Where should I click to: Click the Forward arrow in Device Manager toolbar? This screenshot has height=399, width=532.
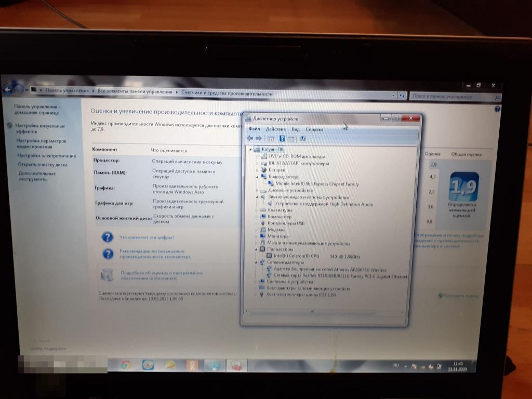259,138
